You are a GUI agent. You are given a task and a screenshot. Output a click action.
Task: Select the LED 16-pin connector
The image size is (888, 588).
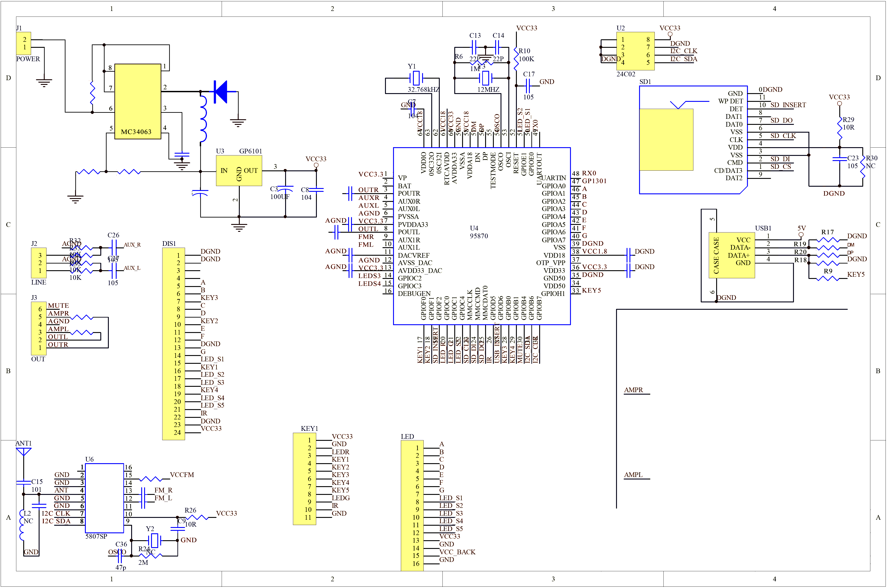[x=412, y=506]
